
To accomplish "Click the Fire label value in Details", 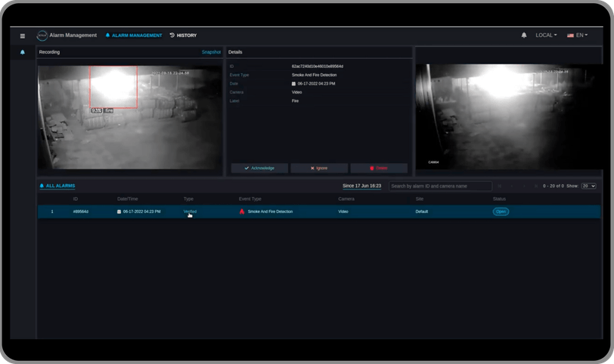I will point(295,101).
